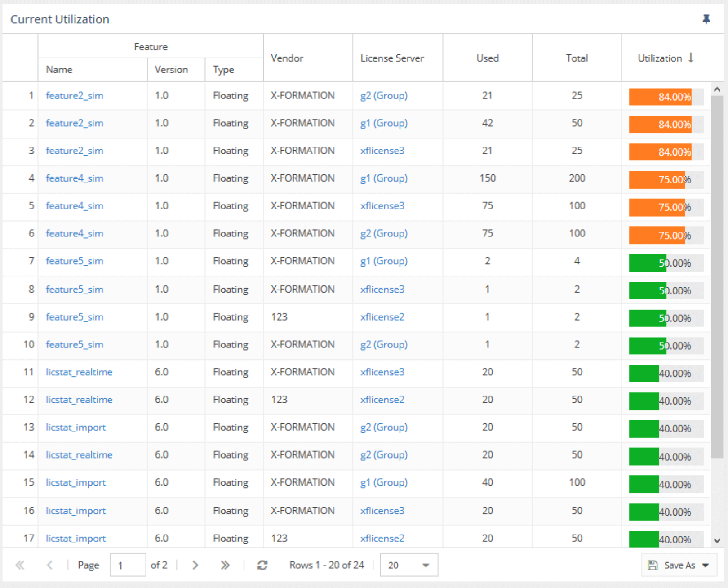Select Feature group column header
This screenshot has width=728, height=588.
[151, 47]
